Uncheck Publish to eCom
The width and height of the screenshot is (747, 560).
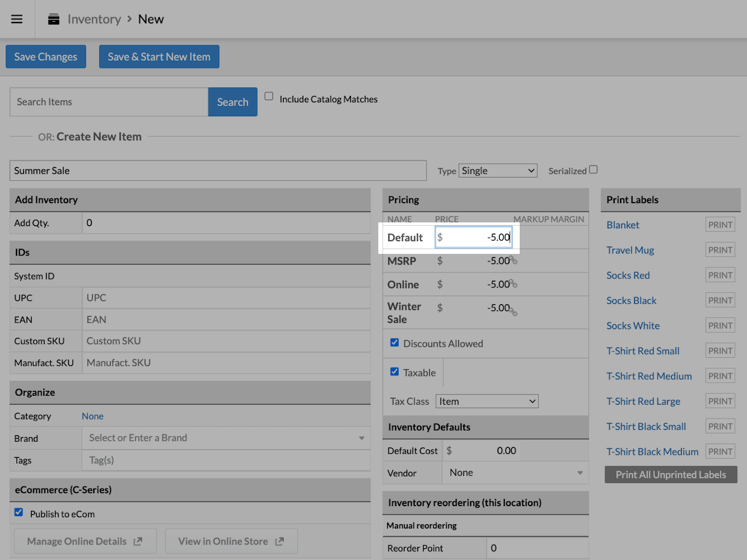click(x=19, y=512)
